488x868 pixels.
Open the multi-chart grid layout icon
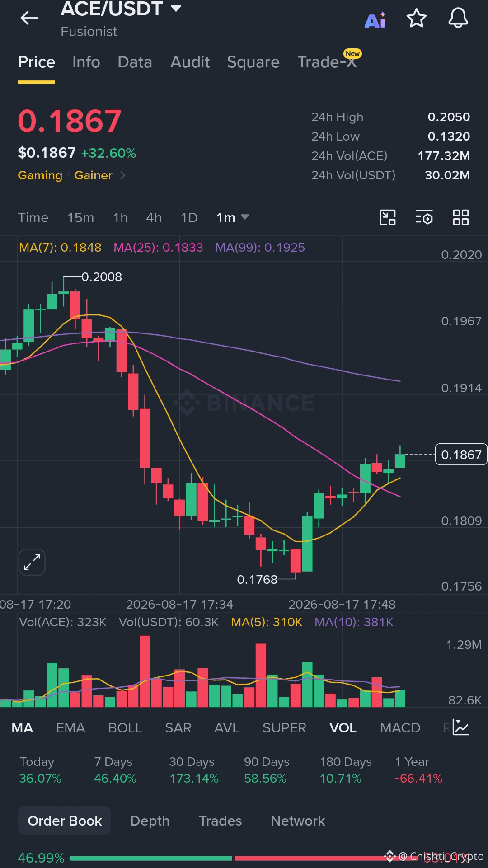coord(461,217)
